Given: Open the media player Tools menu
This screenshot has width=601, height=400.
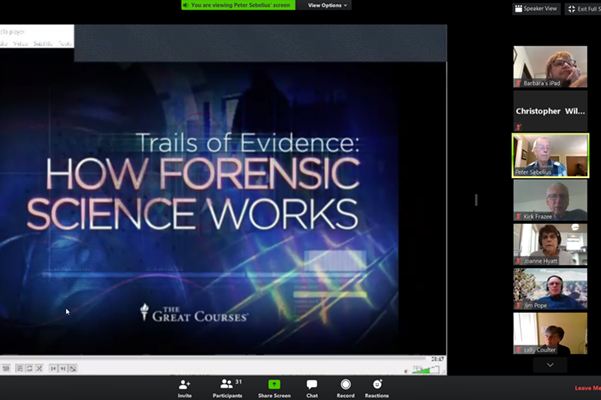Looking at the screenshot, I should tap(65, 43).
